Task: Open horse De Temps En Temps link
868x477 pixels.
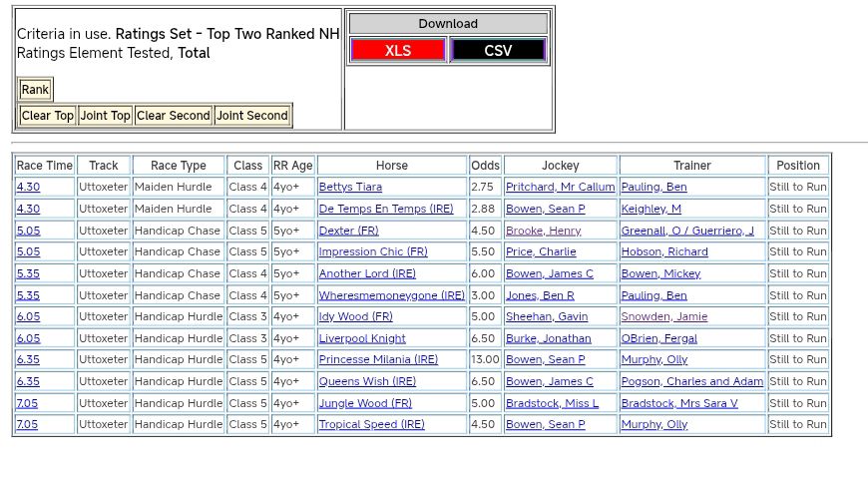Action: pos(385,210)
